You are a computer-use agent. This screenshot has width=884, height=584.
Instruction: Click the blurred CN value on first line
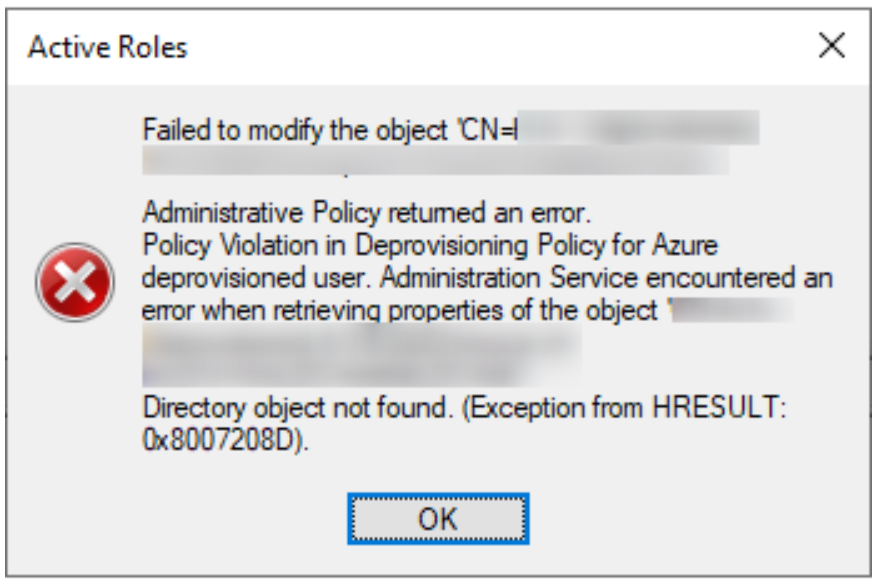point(640,130)
